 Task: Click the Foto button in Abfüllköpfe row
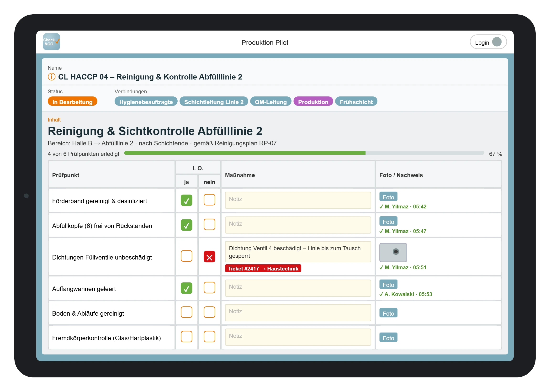pyautogui.click(x=388, y=221)
